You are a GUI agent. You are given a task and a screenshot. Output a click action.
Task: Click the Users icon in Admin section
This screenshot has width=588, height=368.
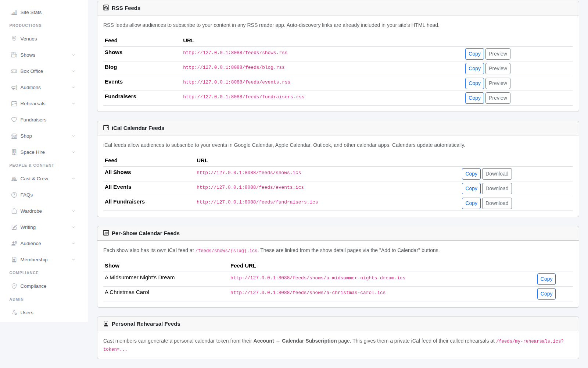[x=14, y=312]
